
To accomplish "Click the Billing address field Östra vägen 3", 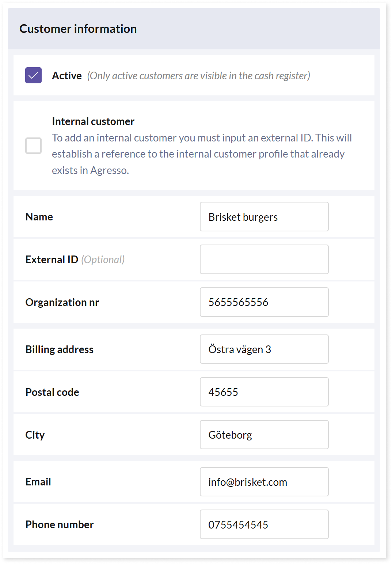I will (x=264, y=349).
